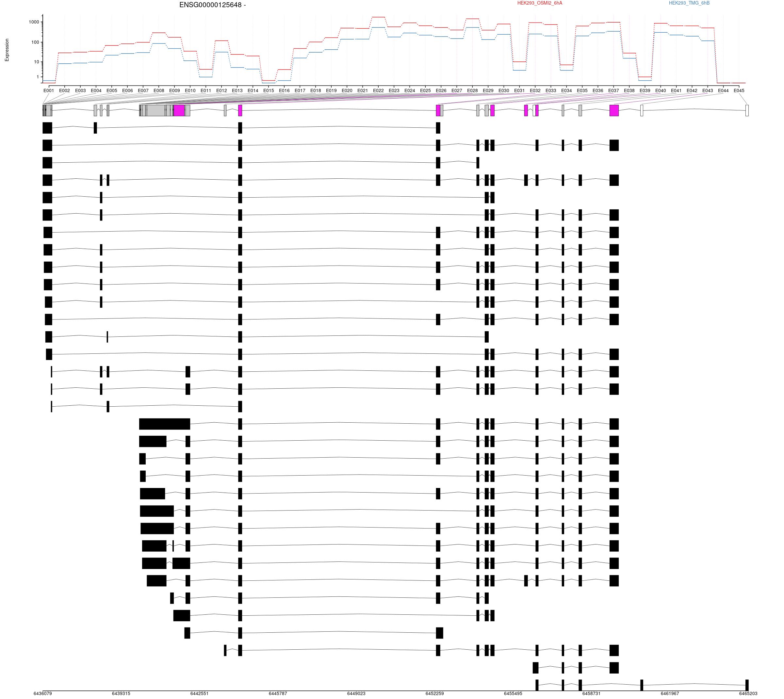The height and width of the screenshot is (699, 784).
Task: Choose exon label E023
Action: (x=394, y=90)
